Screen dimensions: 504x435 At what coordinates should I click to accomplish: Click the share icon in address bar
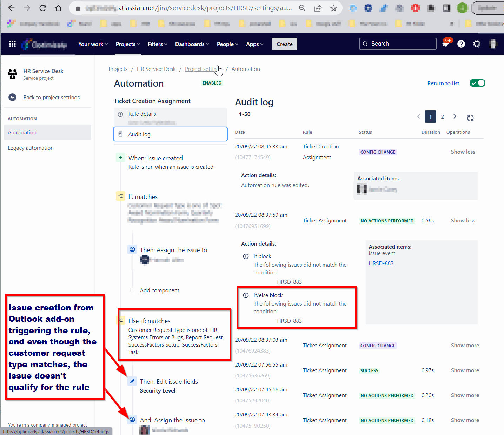[x=318, y=8]
